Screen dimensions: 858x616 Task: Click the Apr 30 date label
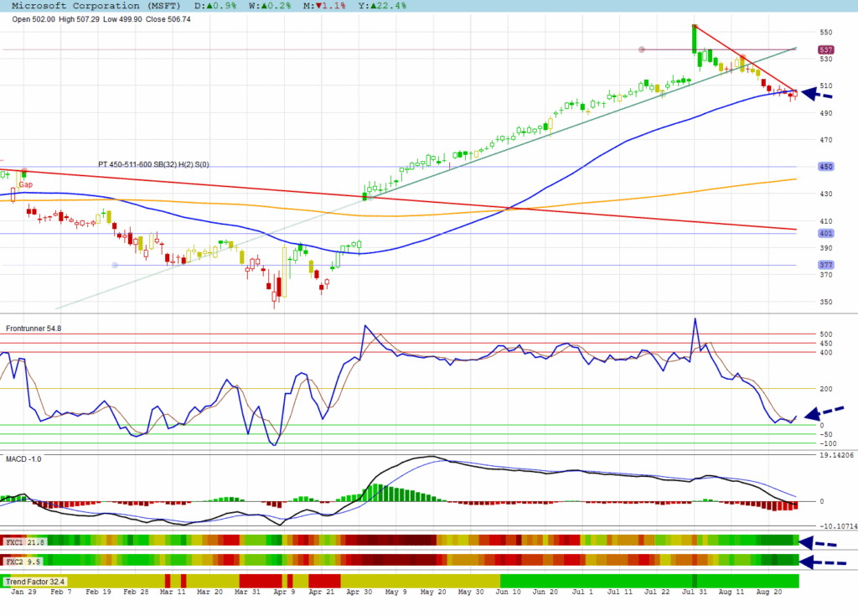[x=359, y=592]
